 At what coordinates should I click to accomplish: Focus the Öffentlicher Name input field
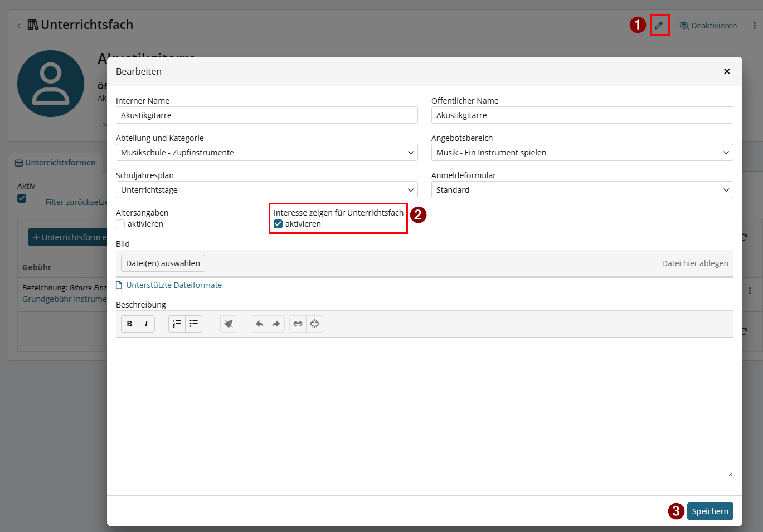(x=582, y=115)
